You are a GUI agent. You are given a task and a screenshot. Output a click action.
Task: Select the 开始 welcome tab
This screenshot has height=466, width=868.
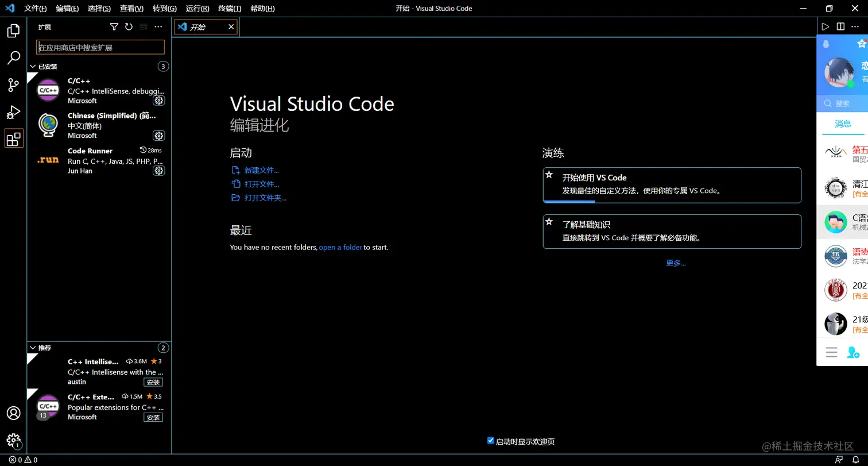click(206, 27)
